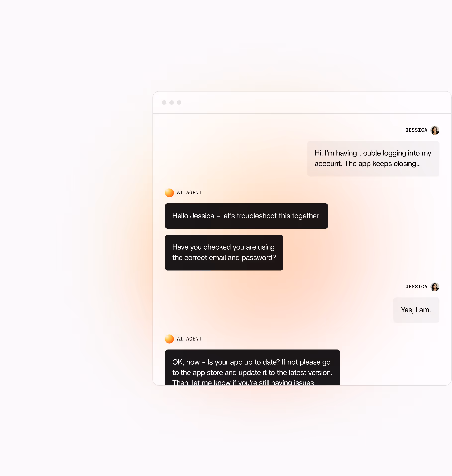Select the 'Hello Jessica' troubleshoot message bubble
Image resolution: width=452 pixels, height=476 pixels.
246,216
